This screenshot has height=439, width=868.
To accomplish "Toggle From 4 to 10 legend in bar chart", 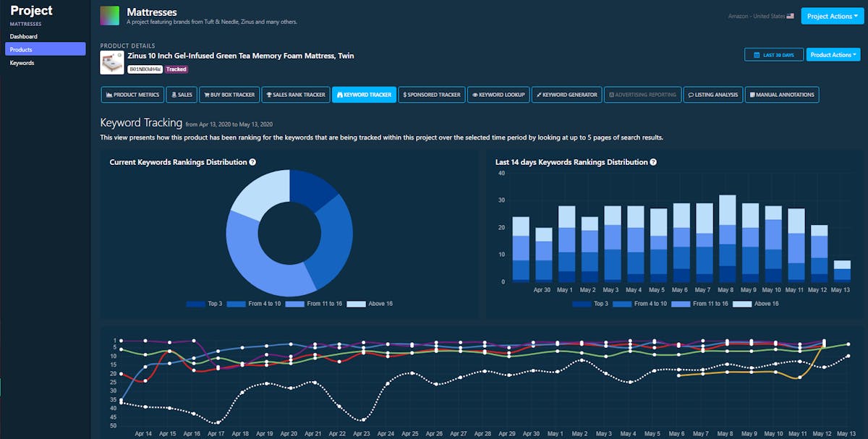I will [x=641, y=304].
